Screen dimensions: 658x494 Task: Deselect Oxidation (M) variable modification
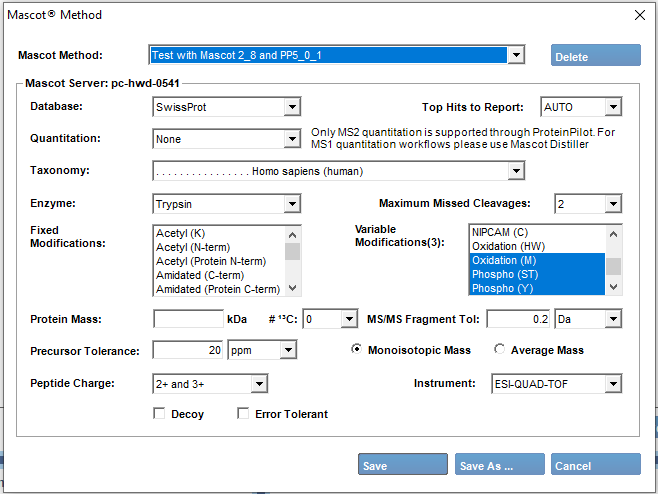[537, 260]
